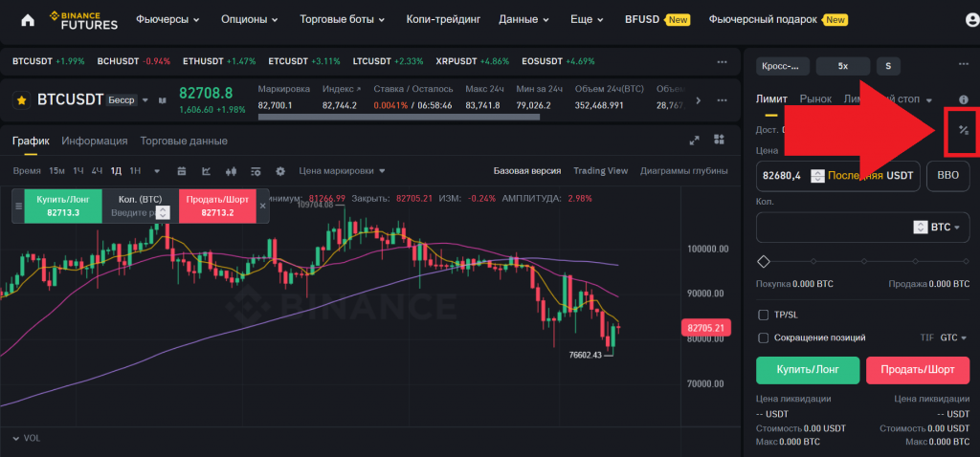Click the large Продать/Шорт button in order panel
Screen dimensions: 980x457
coord(918,370)
